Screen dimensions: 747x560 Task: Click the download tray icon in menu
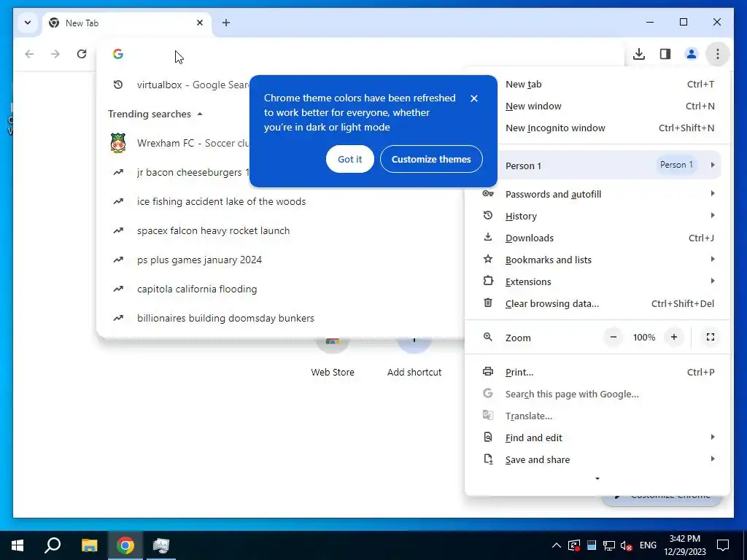pos(488,237)
